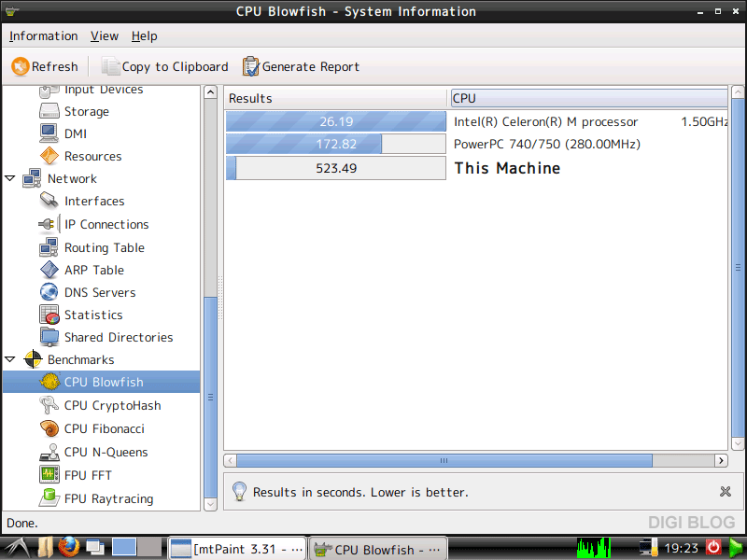747x560 pixels.
Task: Select the Storage drive icon
Action: pyautogui.click(x=49, y=111)
